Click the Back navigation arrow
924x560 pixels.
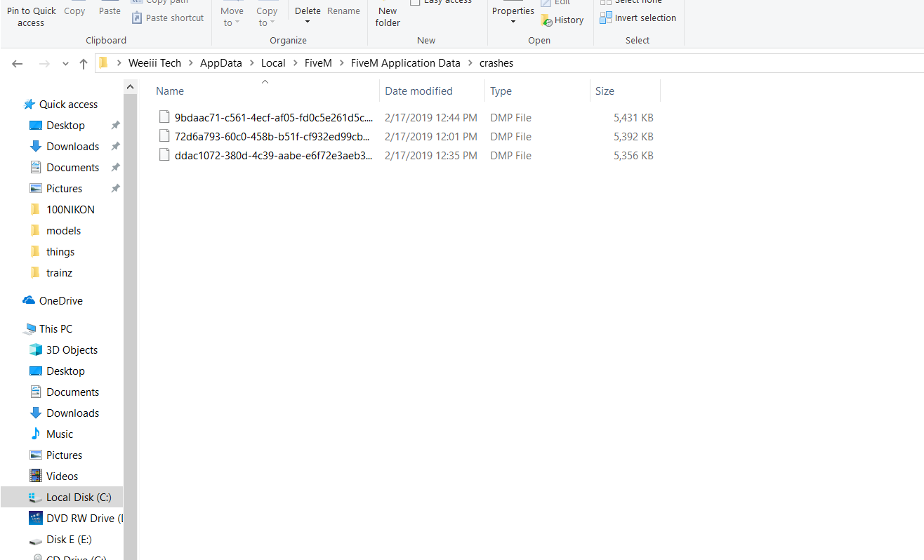[18, 64]
